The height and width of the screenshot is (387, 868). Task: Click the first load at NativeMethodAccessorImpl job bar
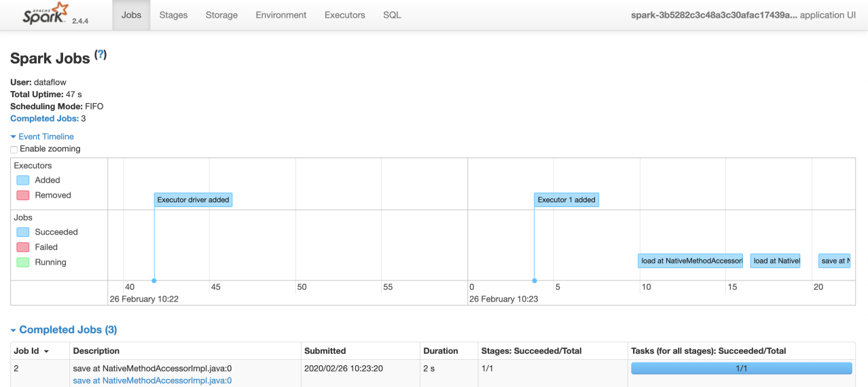click(x=690, y=261)
